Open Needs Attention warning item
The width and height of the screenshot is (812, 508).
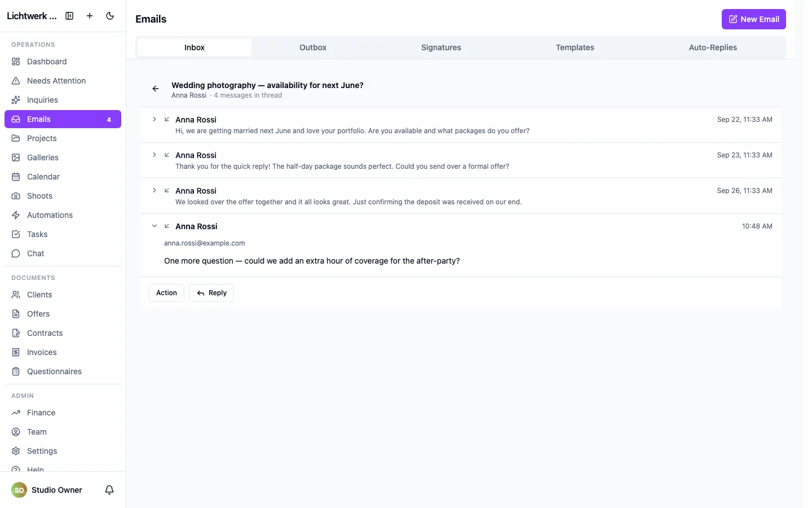(x=63, y=81)
